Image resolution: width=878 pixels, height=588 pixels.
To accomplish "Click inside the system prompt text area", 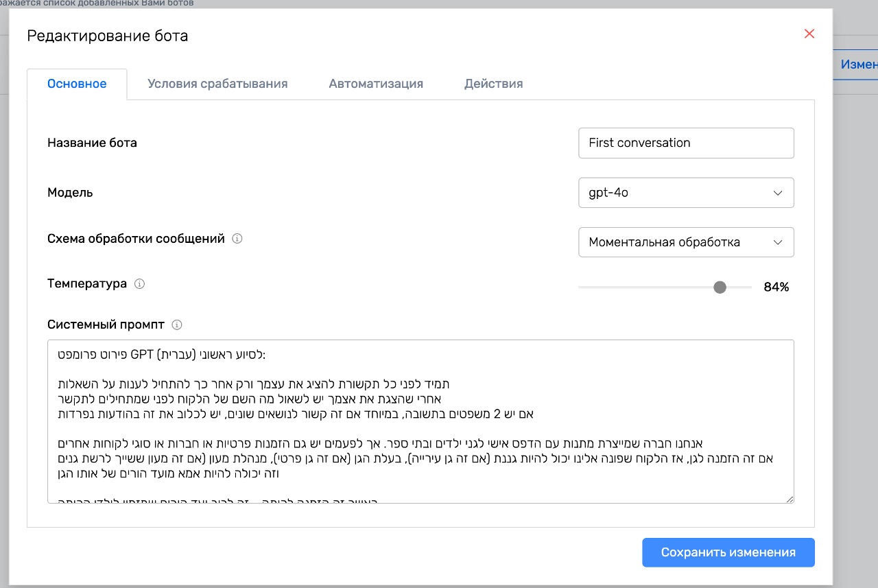I will tap(420, 421).
